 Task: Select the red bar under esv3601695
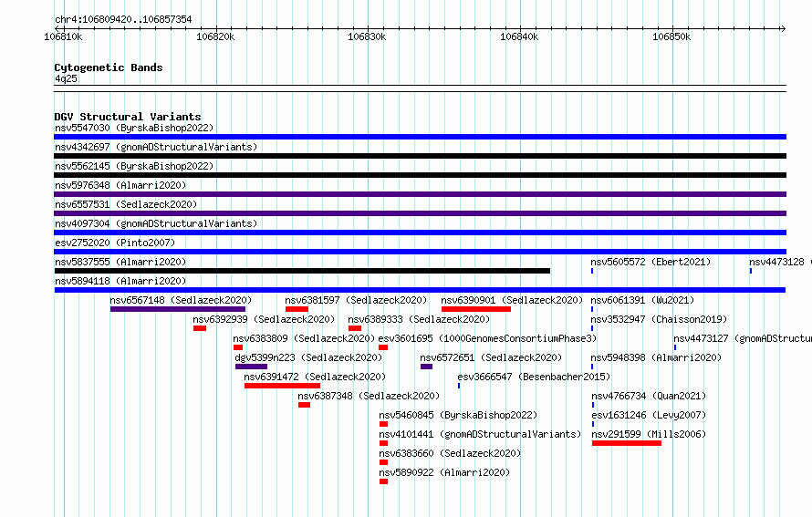383,347
